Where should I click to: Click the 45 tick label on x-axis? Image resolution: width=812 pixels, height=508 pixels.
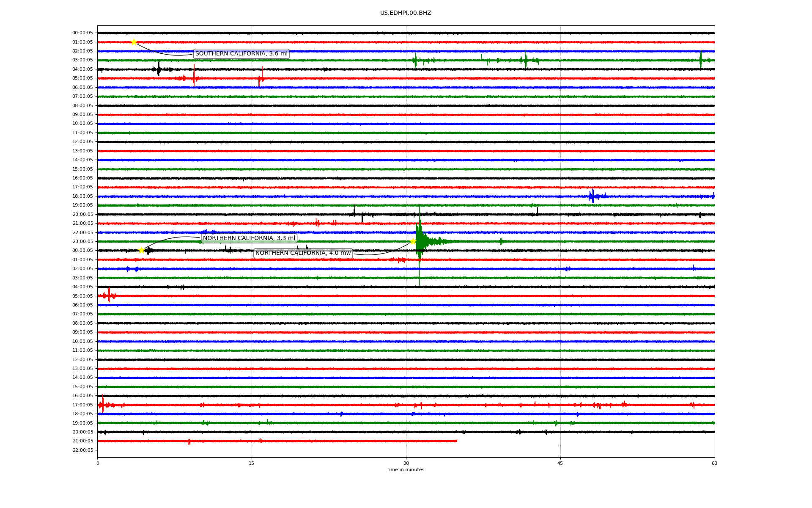pyautogui.click(x=560, y=463)
